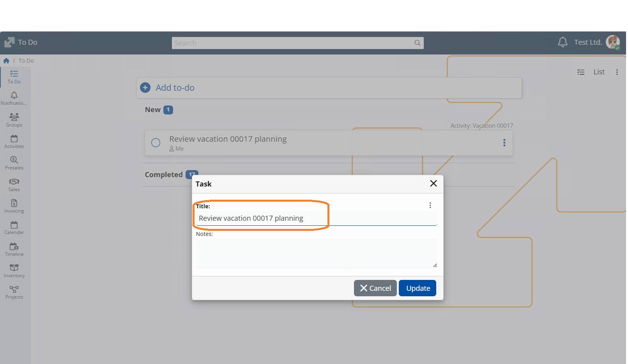This screenshot has height=364, width=628.
Task: Open Projects in the sidebar
Action: point(14,292)
